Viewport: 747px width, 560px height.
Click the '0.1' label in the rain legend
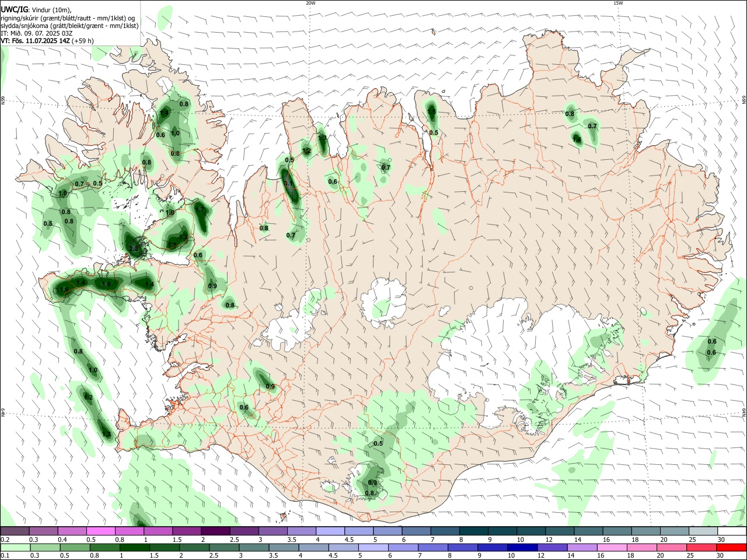tap(5, 556)
